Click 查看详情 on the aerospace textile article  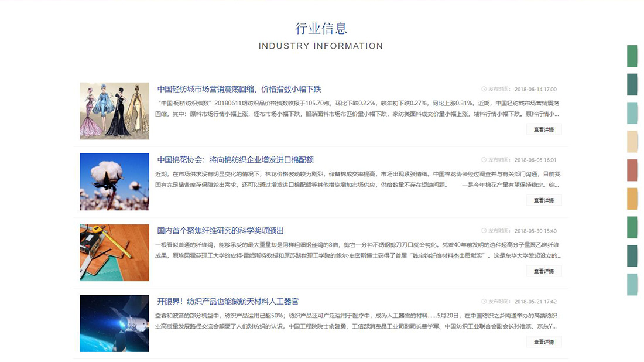click(544, 341)
